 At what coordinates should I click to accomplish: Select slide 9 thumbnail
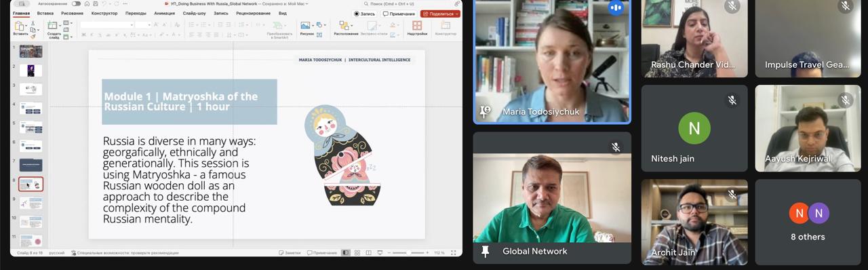[x=31, y=203]
